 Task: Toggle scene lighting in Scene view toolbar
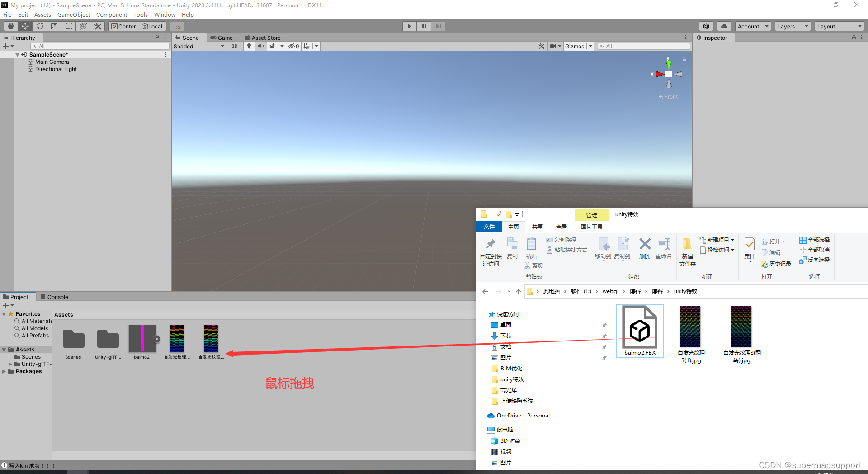[249, 46]
